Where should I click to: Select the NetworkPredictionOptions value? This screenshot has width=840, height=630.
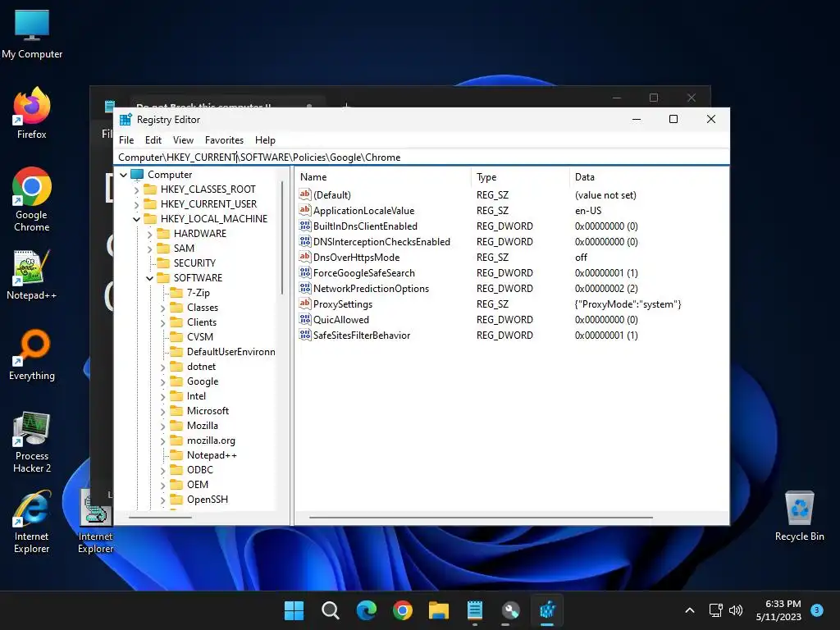[x=371, y=288]
